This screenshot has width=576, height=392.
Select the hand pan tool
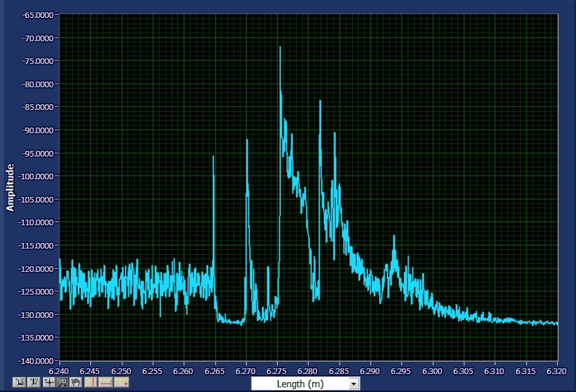click(76, 382)
